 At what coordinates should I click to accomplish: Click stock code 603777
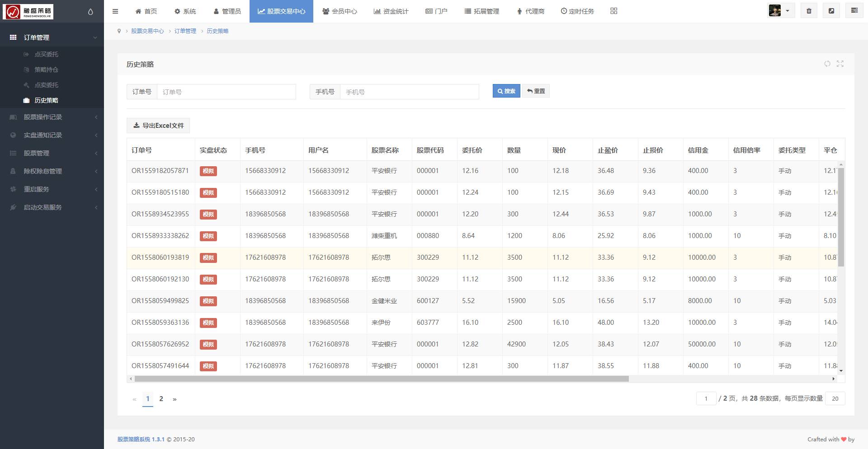(x=428, y=323)
